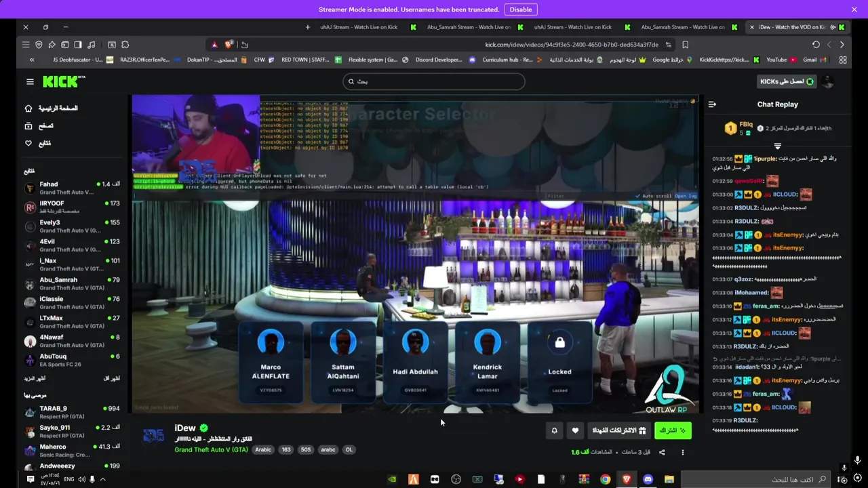Viewport: 868px width, 488px height.
Task: Open Maherco recommended channel
Action: (72, 450)
